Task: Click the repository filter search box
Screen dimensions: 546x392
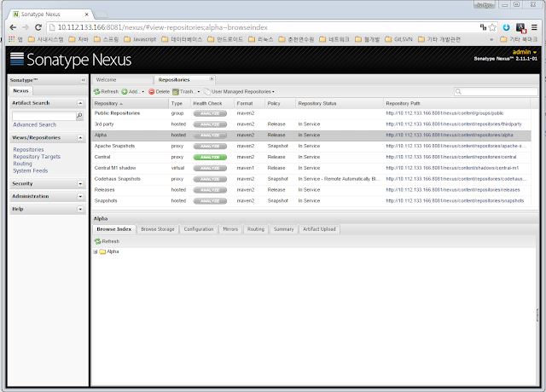Action: tap(496, 91)
